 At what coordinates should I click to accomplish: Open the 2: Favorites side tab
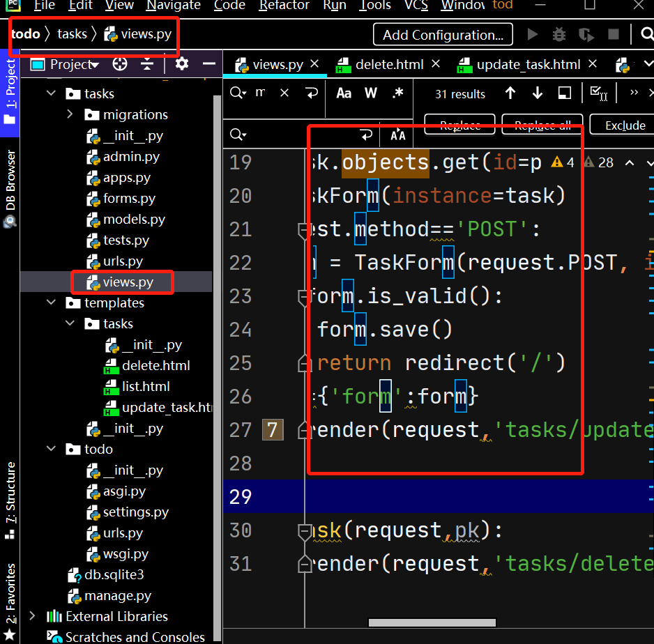(10, 602)
